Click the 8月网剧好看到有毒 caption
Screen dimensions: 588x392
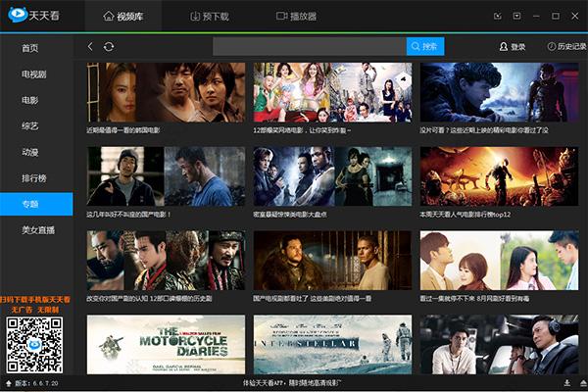pos(474,299)
